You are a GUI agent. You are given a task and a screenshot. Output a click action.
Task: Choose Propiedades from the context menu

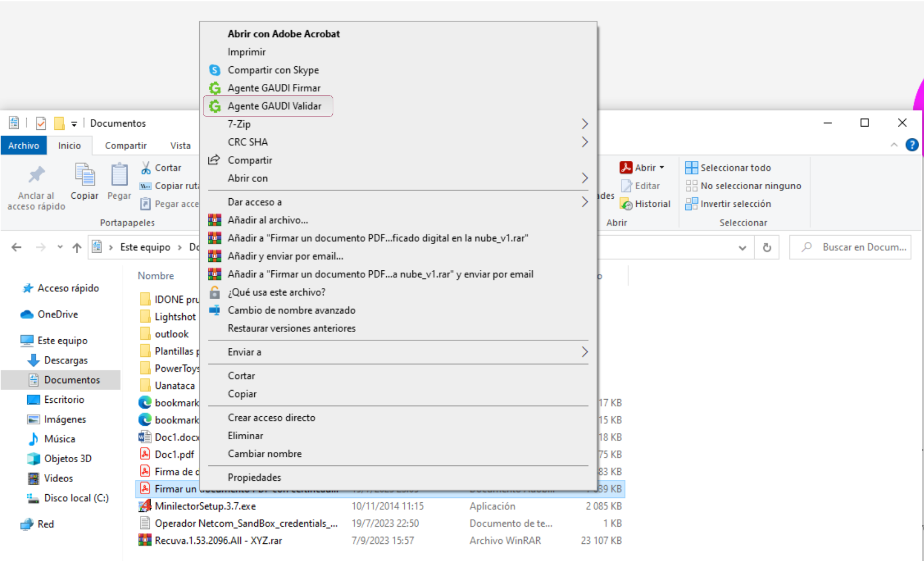tap(254, 478)
